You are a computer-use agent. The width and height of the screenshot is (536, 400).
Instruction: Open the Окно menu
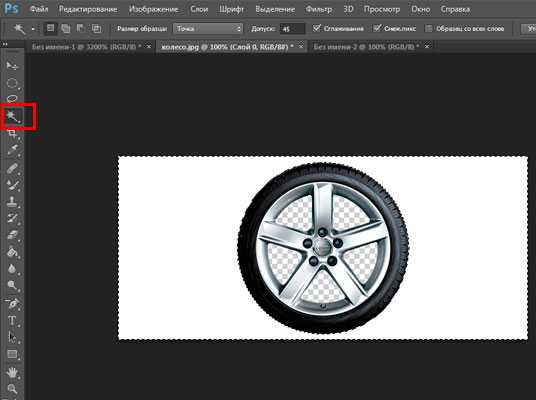[x=420, y=9]
